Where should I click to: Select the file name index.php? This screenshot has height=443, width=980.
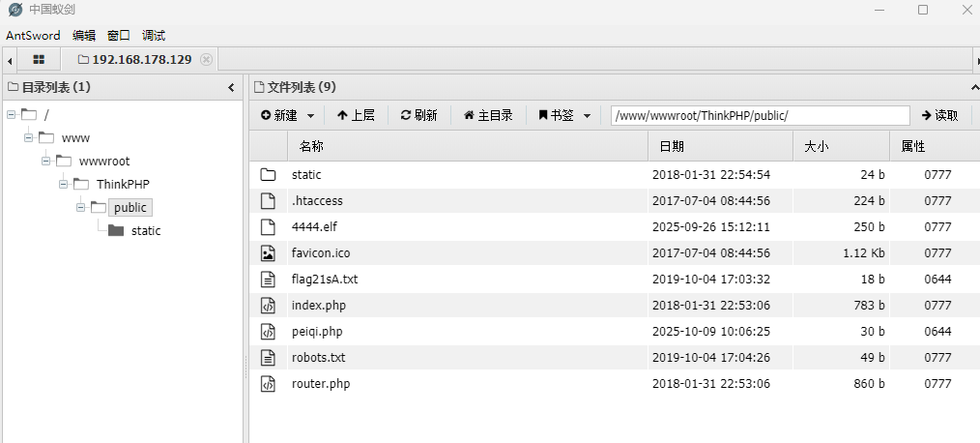[319, 306]
